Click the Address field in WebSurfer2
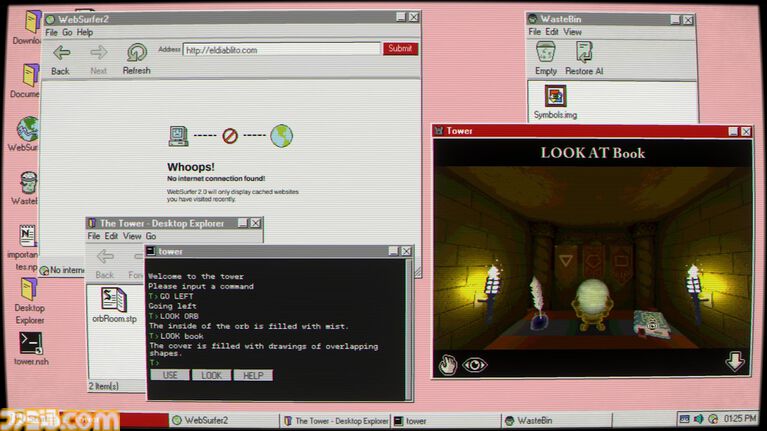This screenshot has height=431, width=767. pos(281,49)
